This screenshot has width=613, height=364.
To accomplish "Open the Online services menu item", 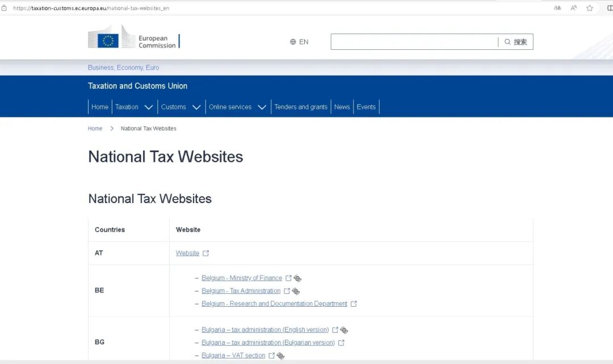I will coord(230,107).
